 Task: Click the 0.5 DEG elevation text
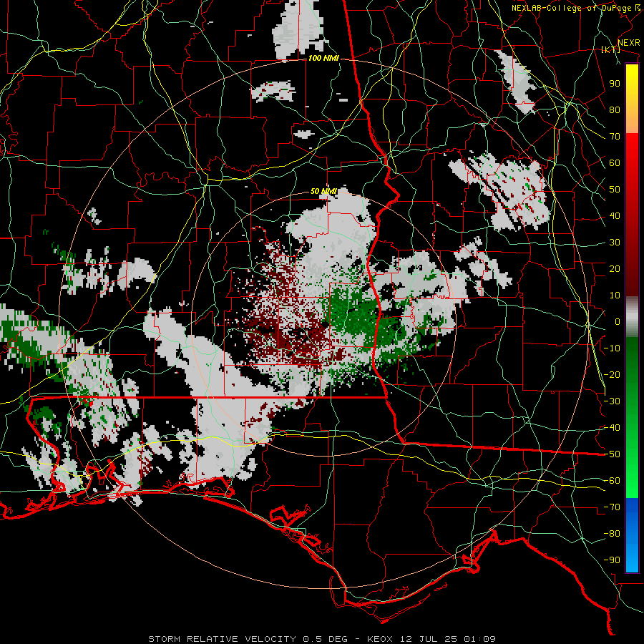point(326,639)
